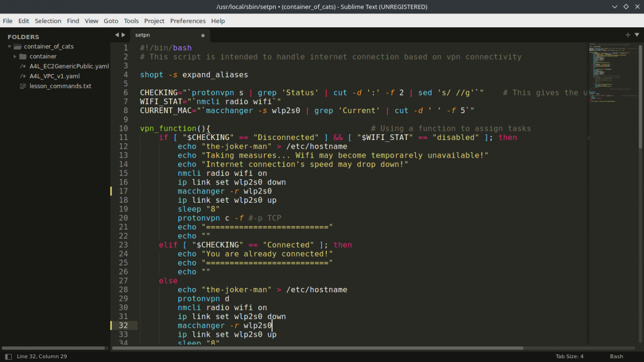Click the back navigation arrow above the sidebar
Viewport: 644px width, 362px height.
click(116, 34)
